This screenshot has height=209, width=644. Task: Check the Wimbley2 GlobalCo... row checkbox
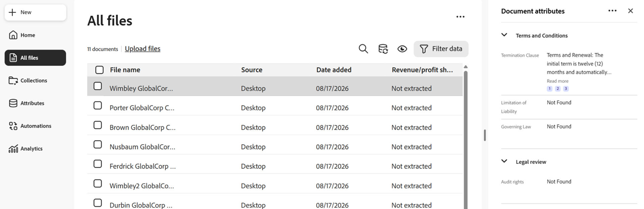98,184
